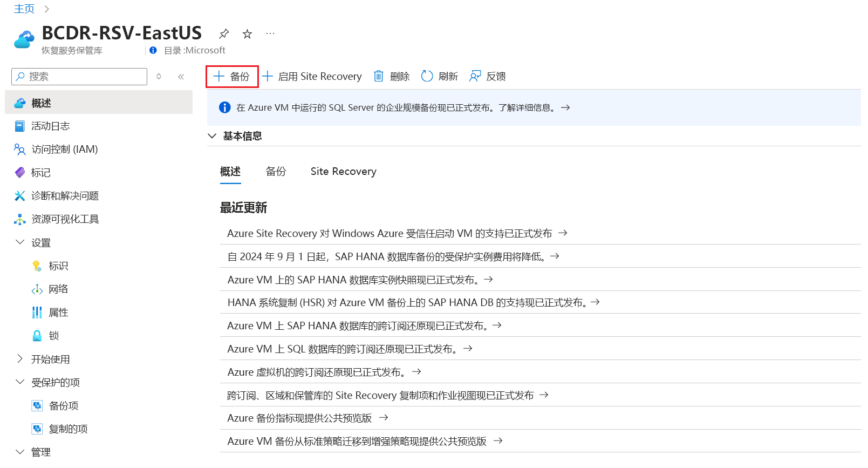Image resolution: width=868 pixels, height=468 pixels.
Task: Open the more options ellipsis next to title
Action: coord(270,34)
